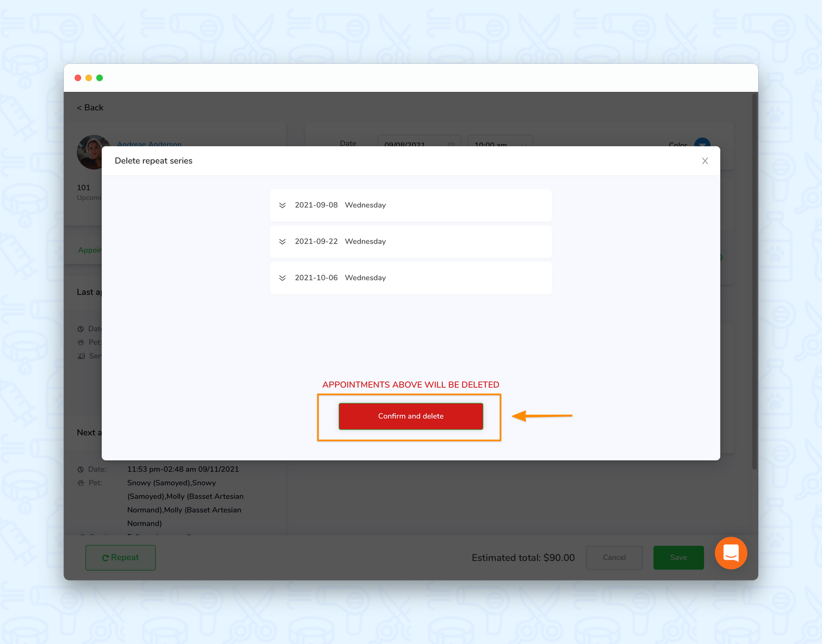
Task: Click the Cancel button
Action: 613,556
